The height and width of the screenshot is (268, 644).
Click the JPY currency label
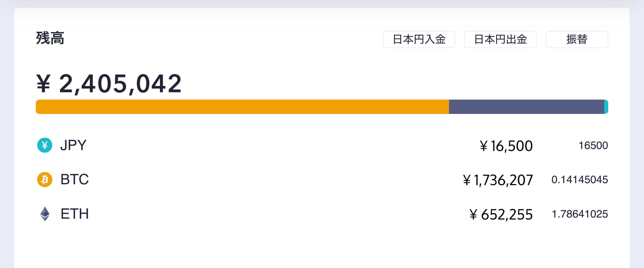pyautogui.click(x=73, y=145)
